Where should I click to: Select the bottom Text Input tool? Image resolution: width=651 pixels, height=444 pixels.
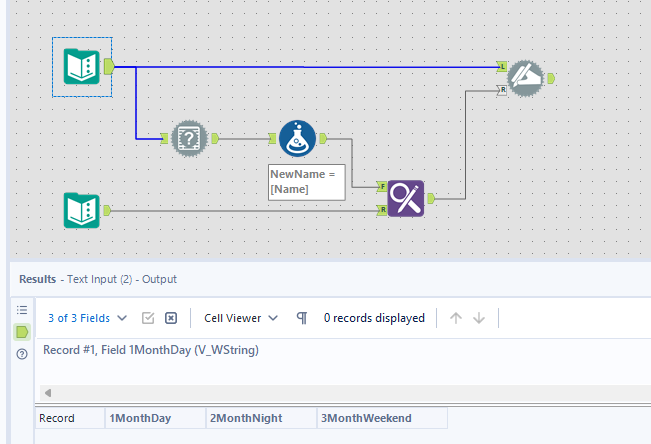pos(81,210)
